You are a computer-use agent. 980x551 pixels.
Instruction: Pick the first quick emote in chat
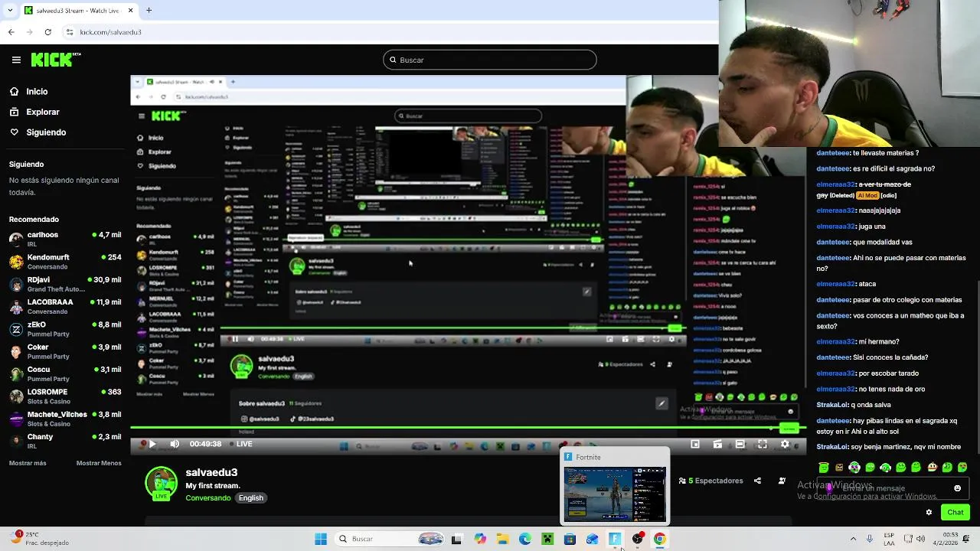(x=824, y=467)
